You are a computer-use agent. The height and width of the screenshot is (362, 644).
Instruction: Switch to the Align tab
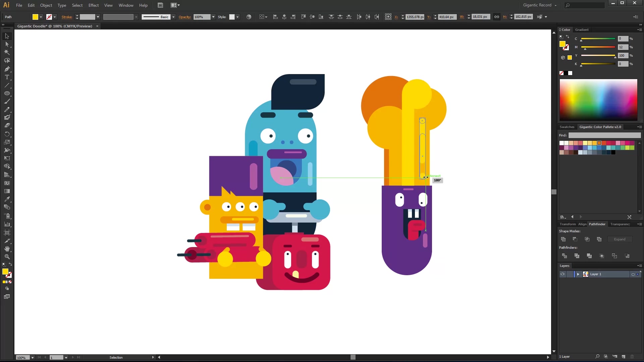[582, 224]
